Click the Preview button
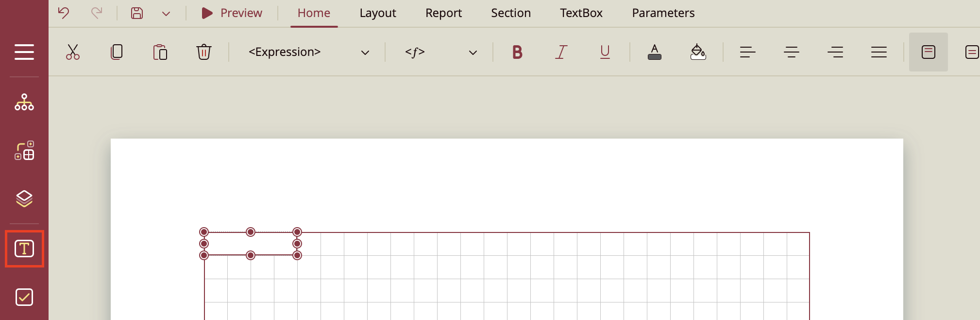 click(232, 13)
